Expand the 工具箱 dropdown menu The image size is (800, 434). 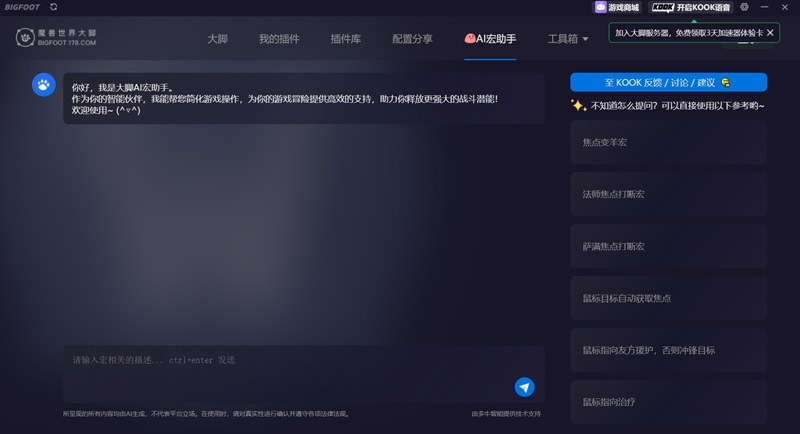(568, 39)
